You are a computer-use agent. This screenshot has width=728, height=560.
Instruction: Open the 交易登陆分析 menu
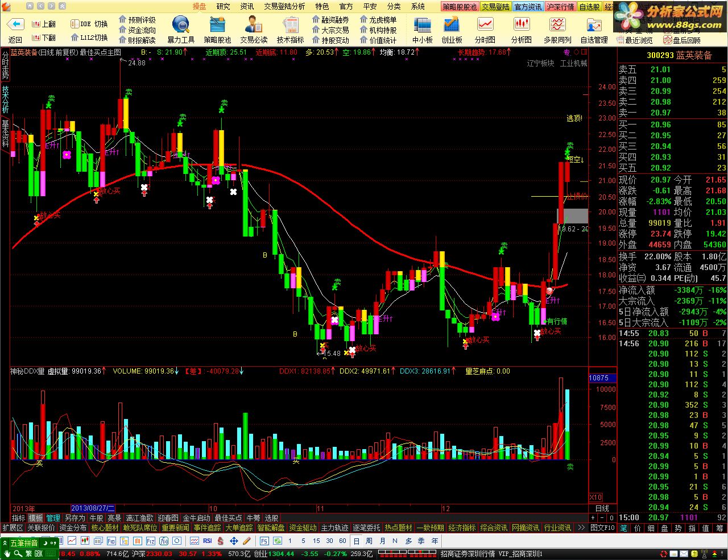pyautogui.click(x=284, y=6)
